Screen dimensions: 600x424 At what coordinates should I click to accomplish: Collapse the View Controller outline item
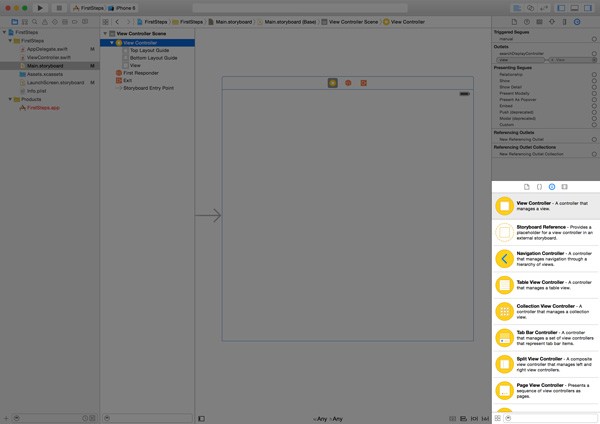click(x=112, y=43)
